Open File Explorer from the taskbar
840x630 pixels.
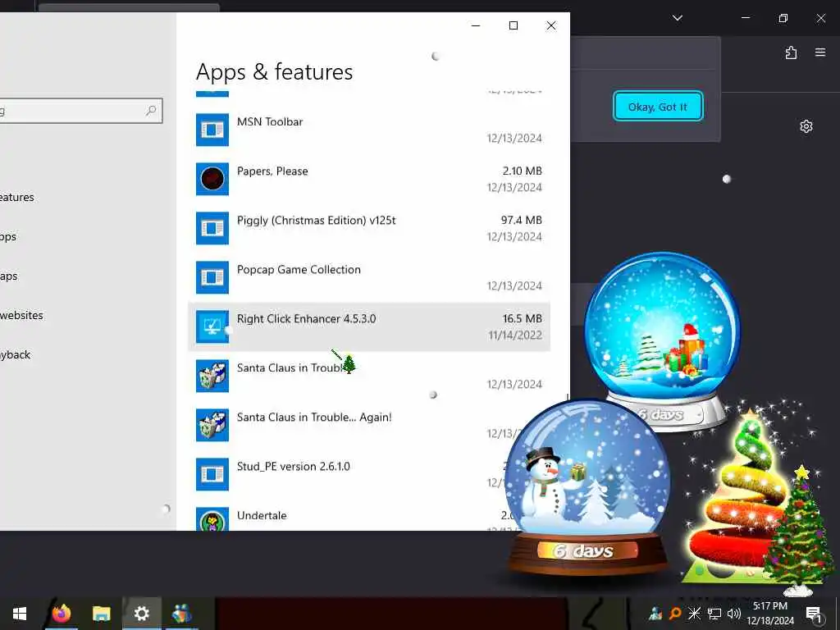pyautogui.click(x=101, y=614)
